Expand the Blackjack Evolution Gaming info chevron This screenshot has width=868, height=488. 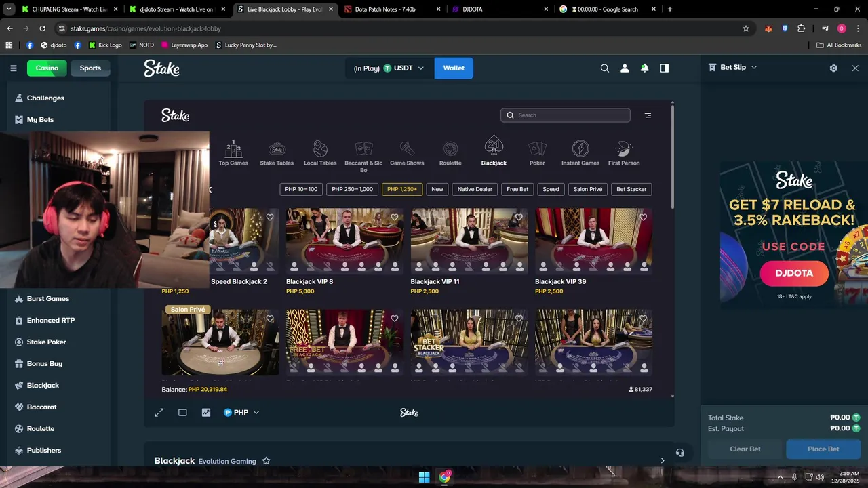(x=663, y=460)
